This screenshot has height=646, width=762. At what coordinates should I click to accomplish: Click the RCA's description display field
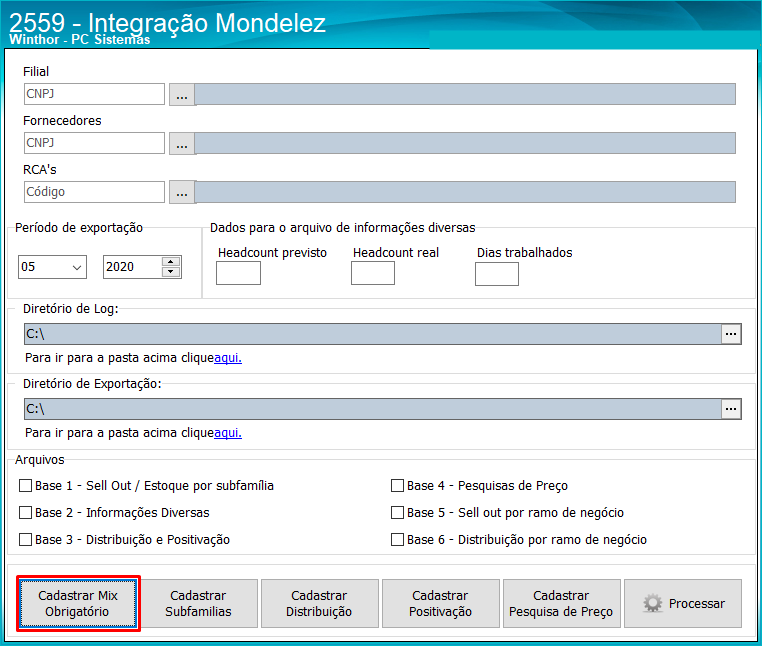coord(465,192)
